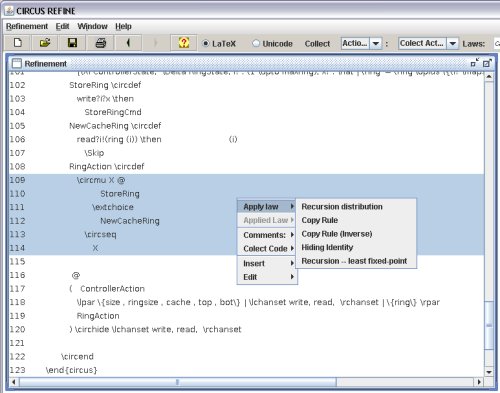
Task: Expand the context menu Edit submenu
Action: point(267,277)
